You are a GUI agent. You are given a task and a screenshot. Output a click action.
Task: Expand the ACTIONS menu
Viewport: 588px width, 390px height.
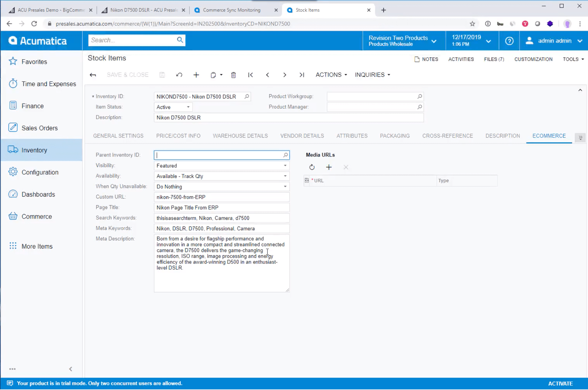click(331, 75)
